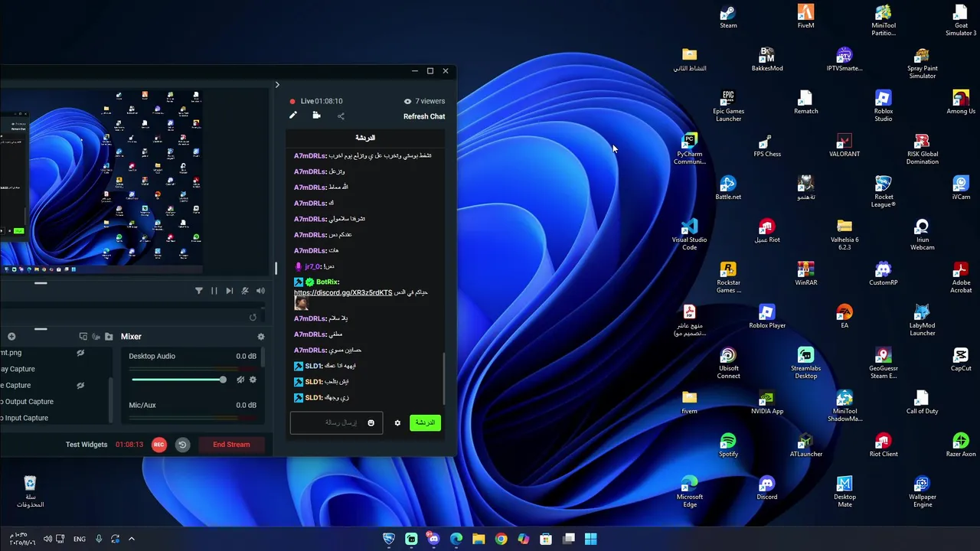Open taskbar volume speaker icon
Image resolution: width=980 pixels, height=551 pixels.
click(47, 539)
